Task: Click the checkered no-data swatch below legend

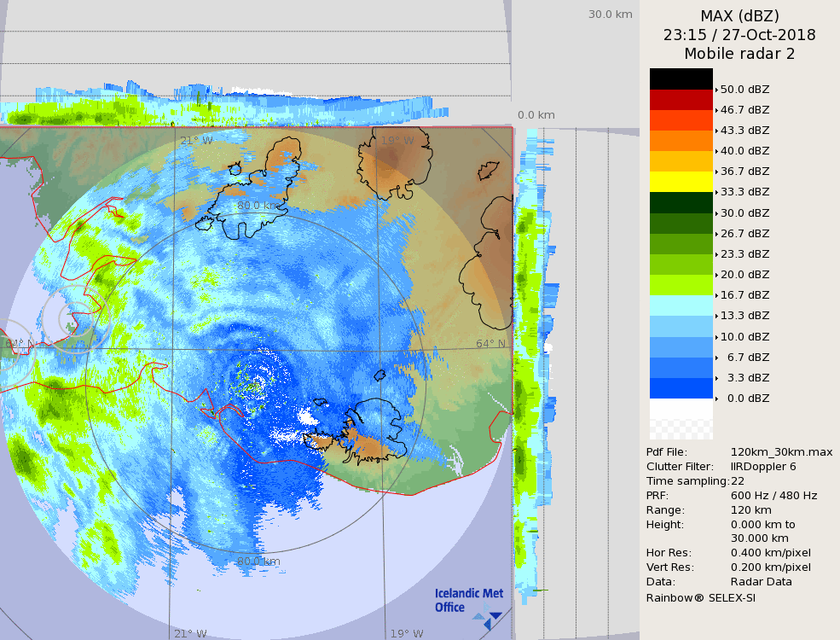Action: [681, 419]
